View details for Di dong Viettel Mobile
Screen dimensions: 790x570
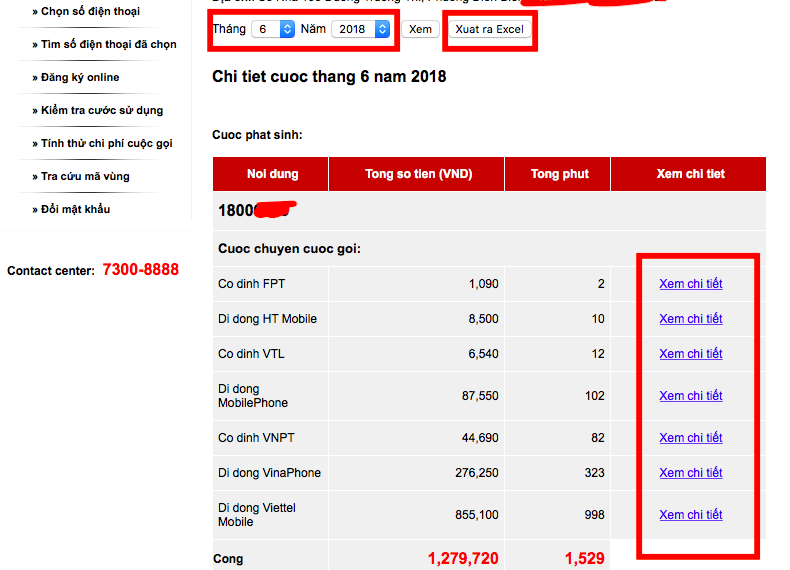(x=691, y=515)
